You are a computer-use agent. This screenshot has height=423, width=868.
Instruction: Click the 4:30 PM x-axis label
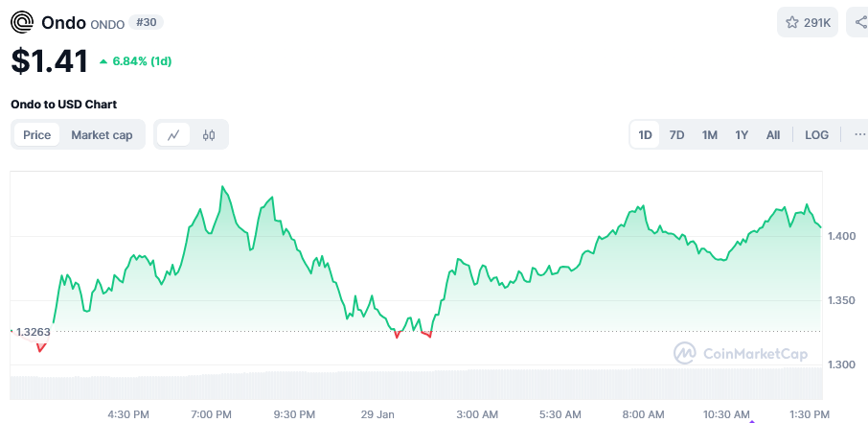(x=128, y=414)
